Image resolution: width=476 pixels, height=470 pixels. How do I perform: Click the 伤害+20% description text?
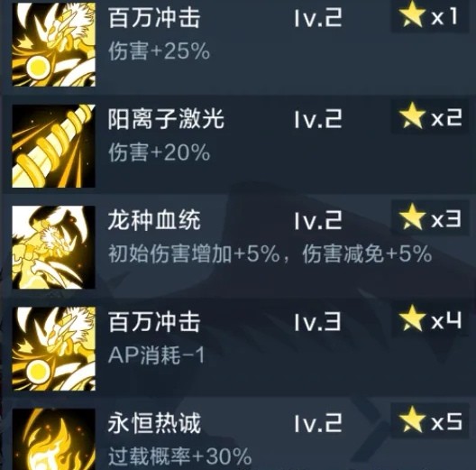(x=159, y=152)
